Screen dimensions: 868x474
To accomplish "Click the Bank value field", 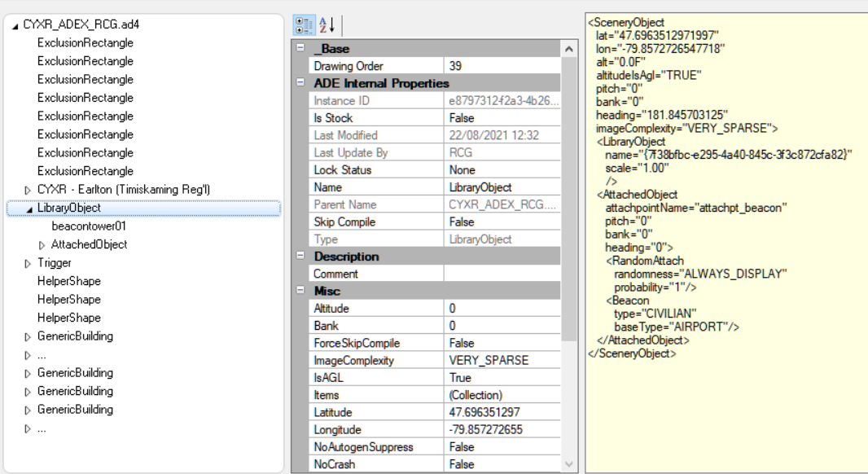I will click(502, 326).
